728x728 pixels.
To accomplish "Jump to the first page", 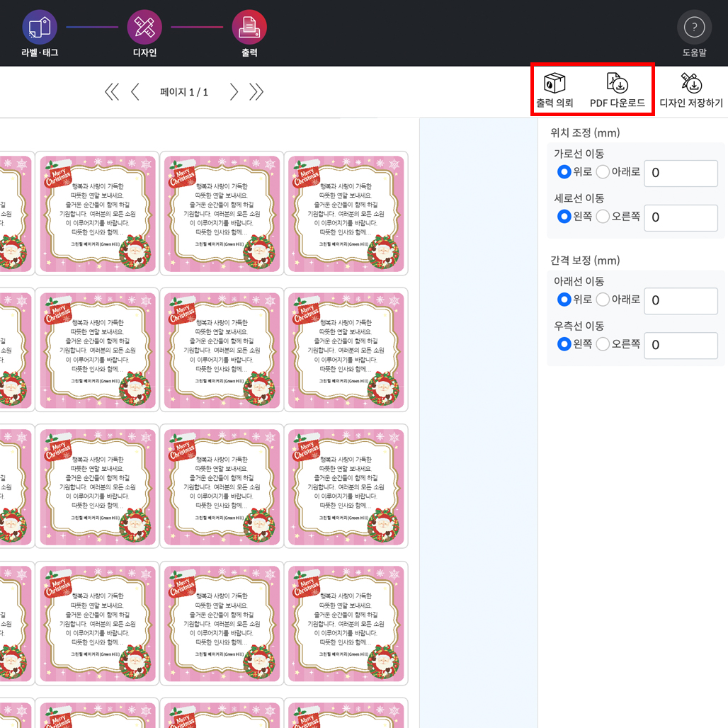I will click(112, 92).
